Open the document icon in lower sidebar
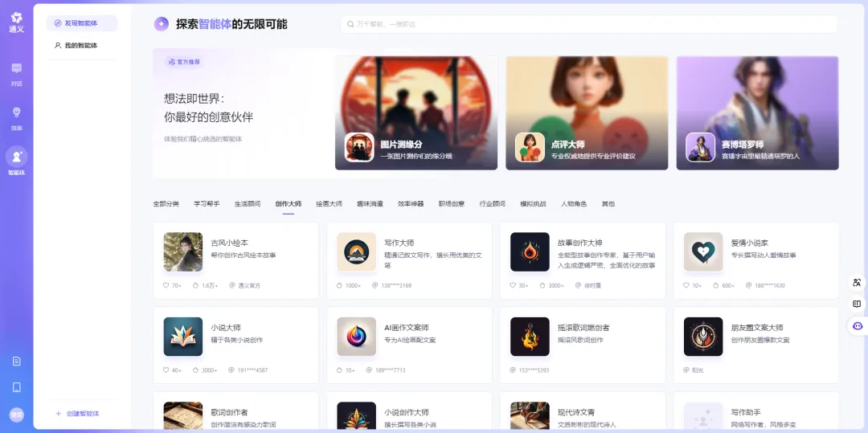868x433 pixels. [x=17, y=362]
